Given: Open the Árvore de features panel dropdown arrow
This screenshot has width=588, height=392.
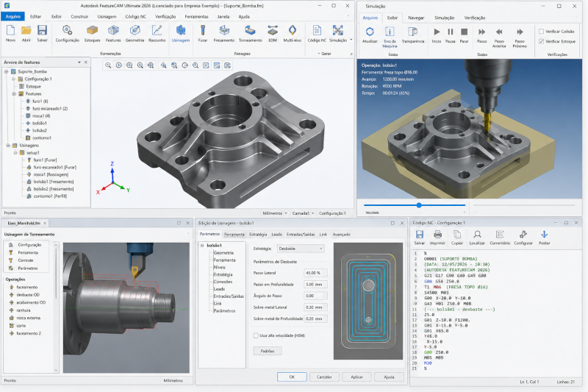Looking at the screenshot, I should click(x=79, y=63).
